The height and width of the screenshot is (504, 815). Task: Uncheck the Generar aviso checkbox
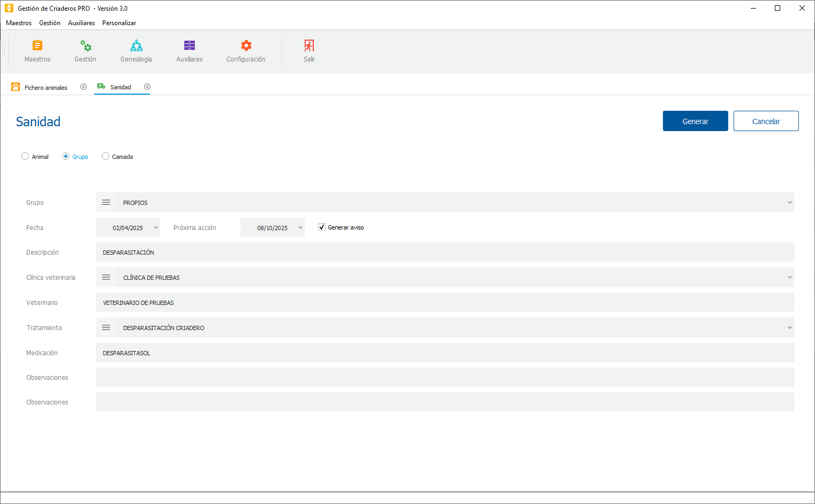point(322,227)
